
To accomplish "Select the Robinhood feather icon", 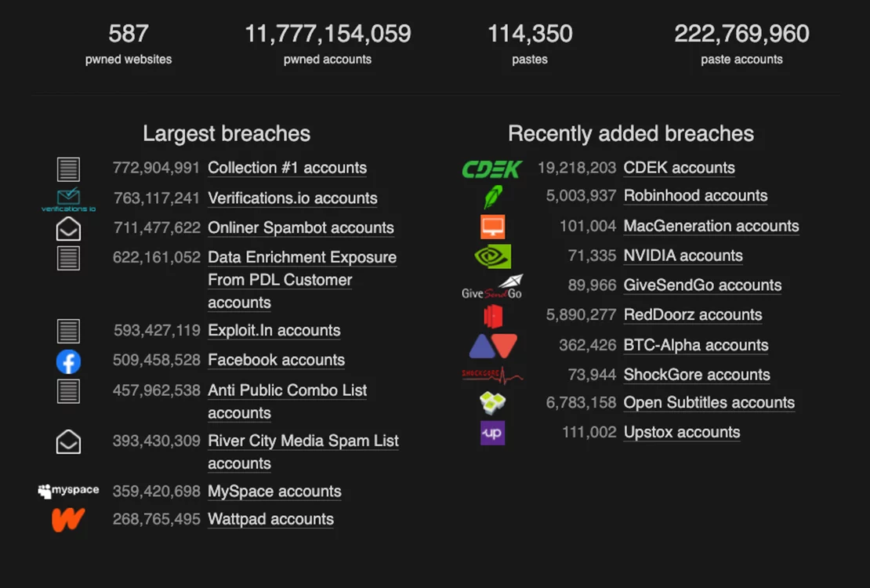I will pos(491,196).
